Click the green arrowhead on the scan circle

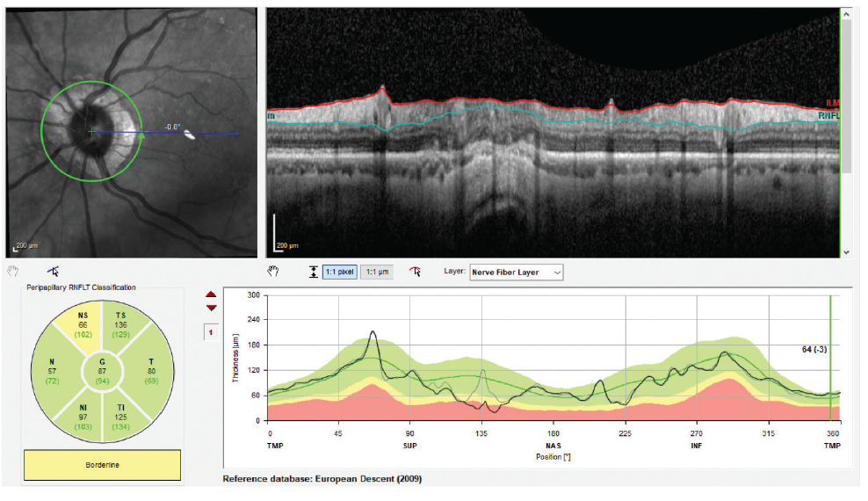coord(141,135)
